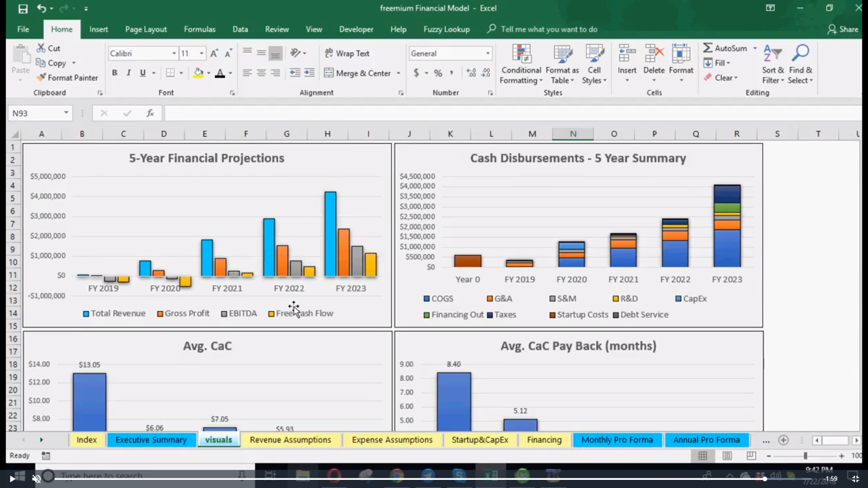Image resolution: width=868 pixels, height=488 pixels.
Task: Open the Annual Pro Forma sheet tab
Action: [707, 440]
